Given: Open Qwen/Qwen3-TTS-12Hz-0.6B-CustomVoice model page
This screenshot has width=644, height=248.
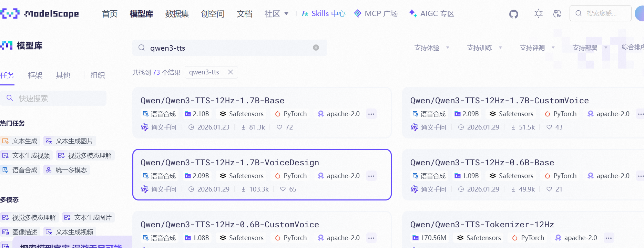Looking at the screenshot, I should tap(229, 225).
